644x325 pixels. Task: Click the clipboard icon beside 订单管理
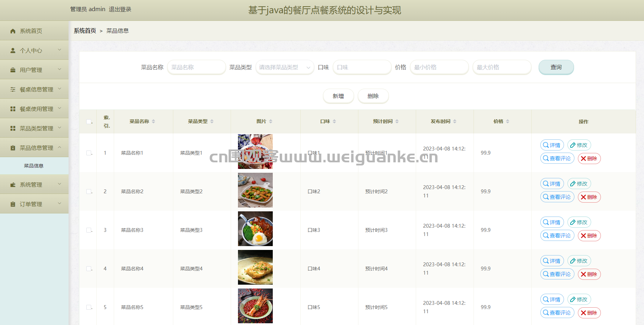point(13,204)
